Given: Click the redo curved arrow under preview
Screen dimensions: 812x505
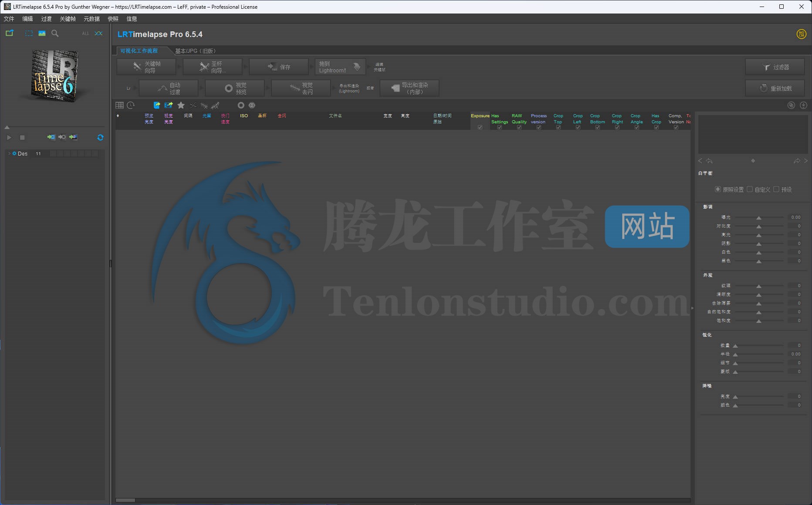Looking at the screenshot, I should [x=797, y=161].
